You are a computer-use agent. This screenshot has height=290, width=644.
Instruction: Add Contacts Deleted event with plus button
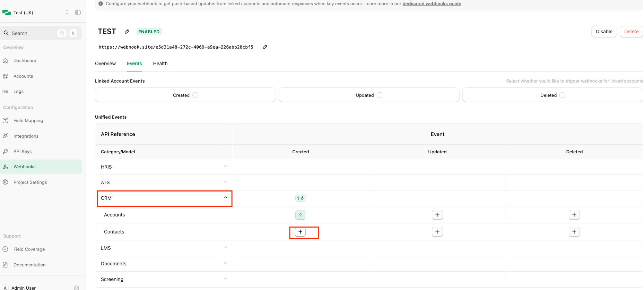pyautogui.click(x=574, y=232)
